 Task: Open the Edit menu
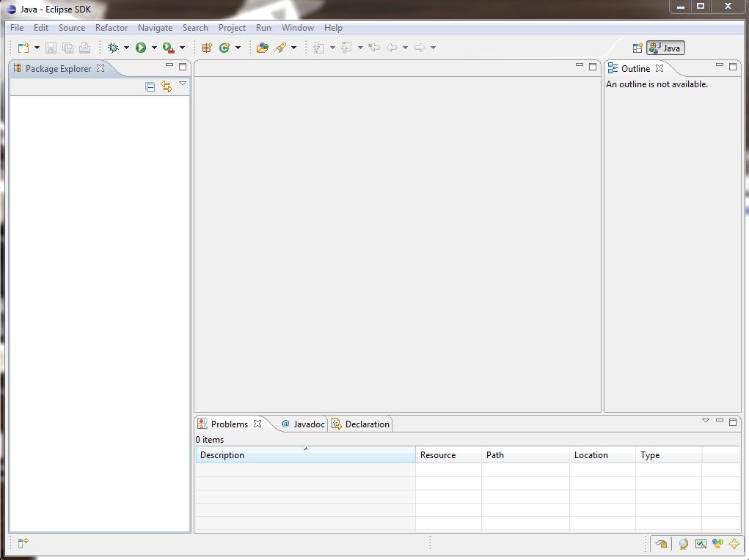40,28
